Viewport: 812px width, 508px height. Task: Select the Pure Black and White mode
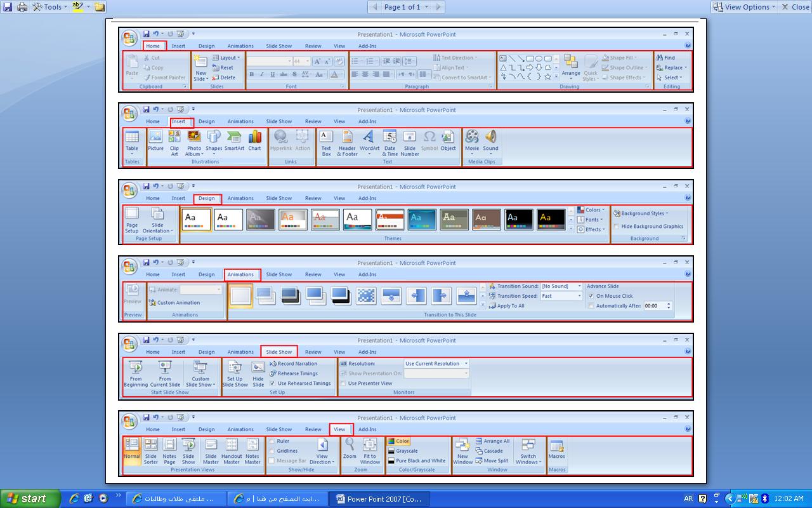[x=416, y=460]
